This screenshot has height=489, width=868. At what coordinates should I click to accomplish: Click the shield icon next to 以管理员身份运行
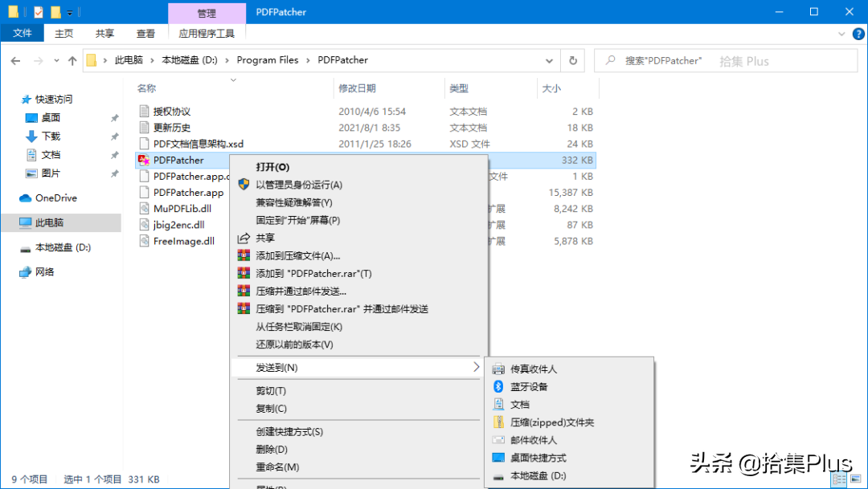[x=244, y=184]
